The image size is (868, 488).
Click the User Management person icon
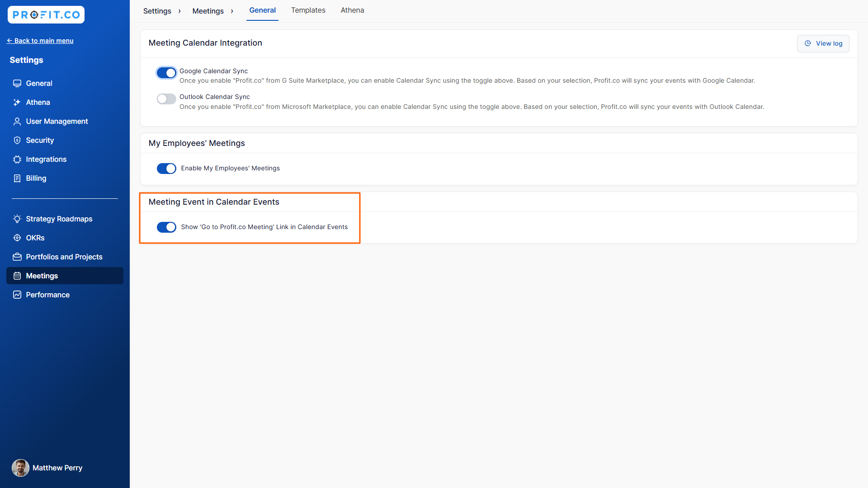pyautogui.click(x=17, y=122)
